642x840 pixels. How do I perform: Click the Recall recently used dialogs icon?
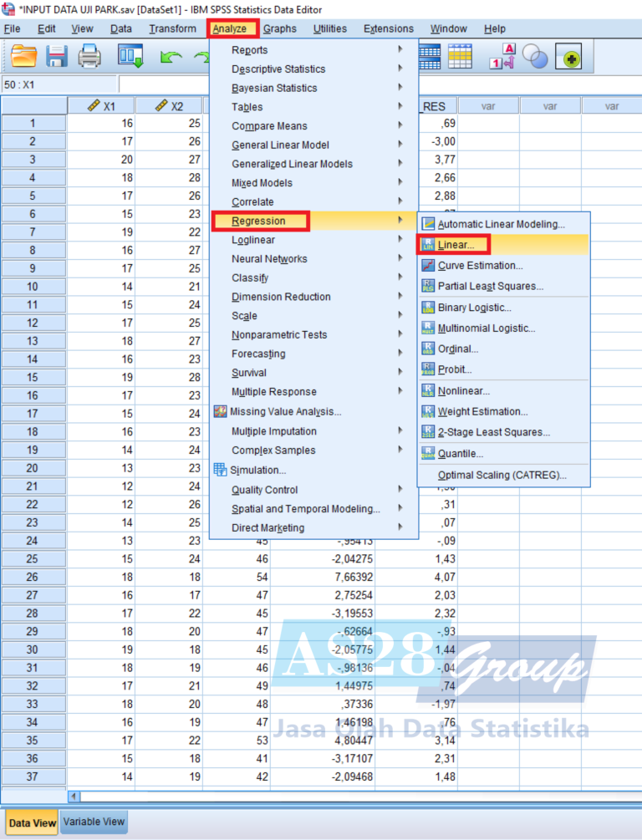point(130,56)
